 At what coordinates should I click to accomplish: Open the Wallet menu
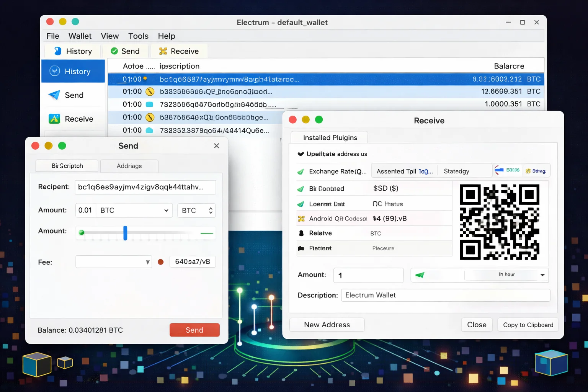80,36
